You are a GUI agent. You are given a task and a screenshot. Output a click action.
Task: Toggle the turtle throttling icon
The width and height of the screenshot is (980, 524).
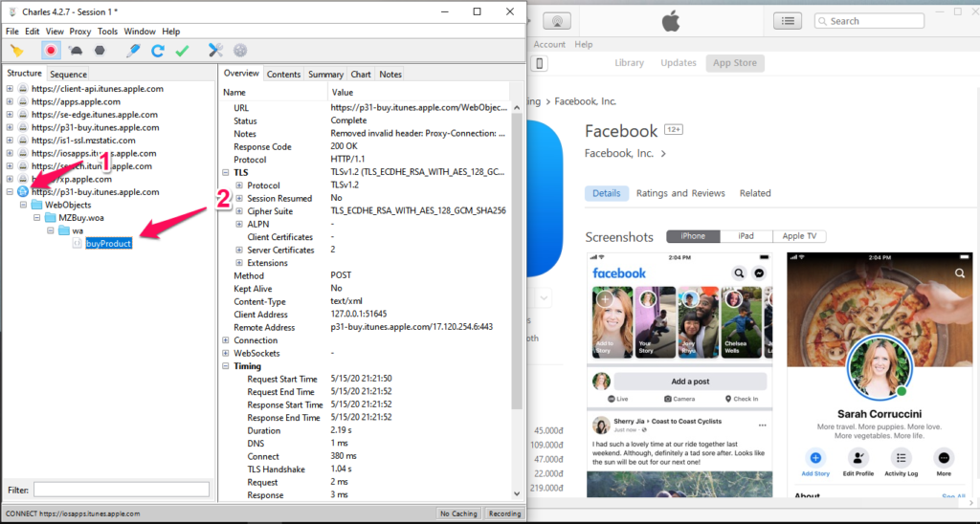click(75, 50)
